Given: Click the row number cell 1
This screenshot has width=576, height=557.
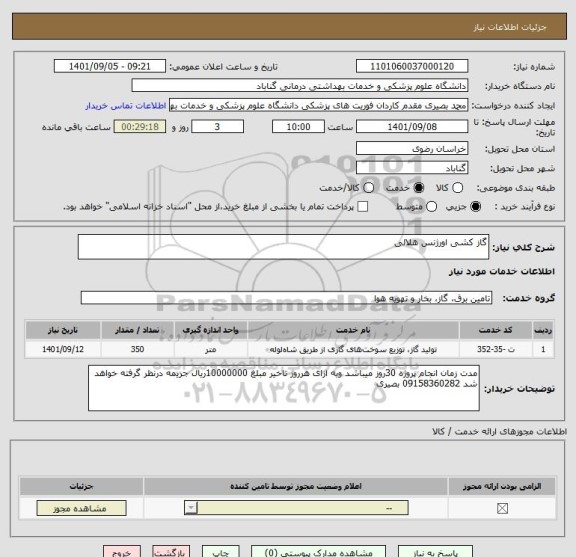Looking at the screenshot, I should [x=543, y=349].
